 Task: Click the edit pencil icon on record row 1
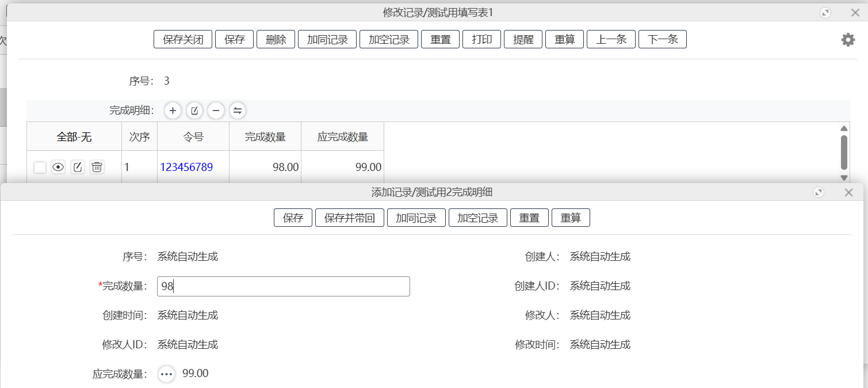[x=78, y=167]
